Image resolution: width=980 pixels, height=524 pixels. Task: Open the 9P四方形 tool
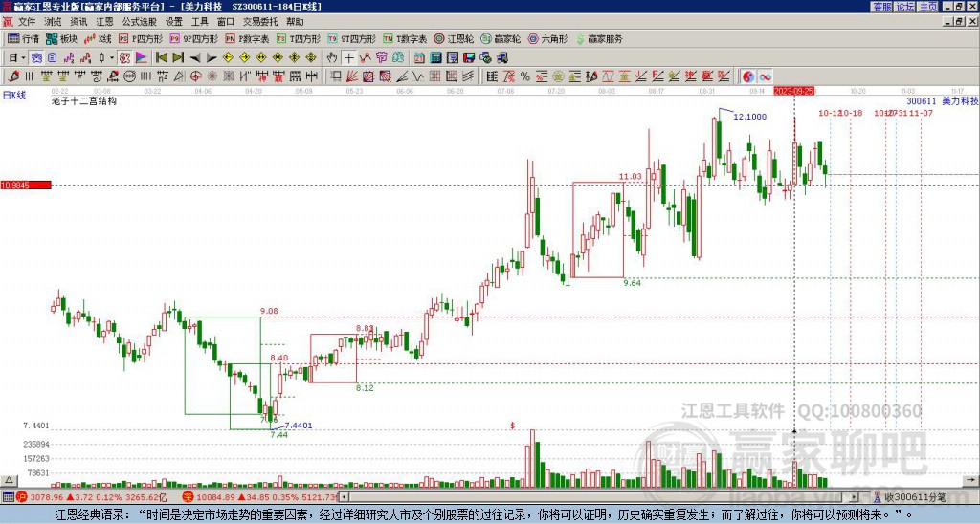pyautogui.click(x=194, y=38)
